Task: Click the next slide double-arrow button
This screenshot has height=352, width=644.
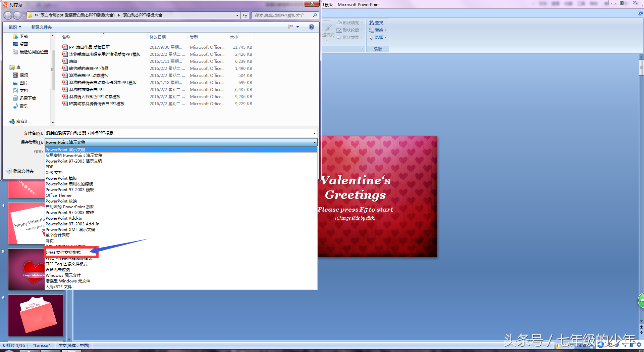Action: [641, 332]
